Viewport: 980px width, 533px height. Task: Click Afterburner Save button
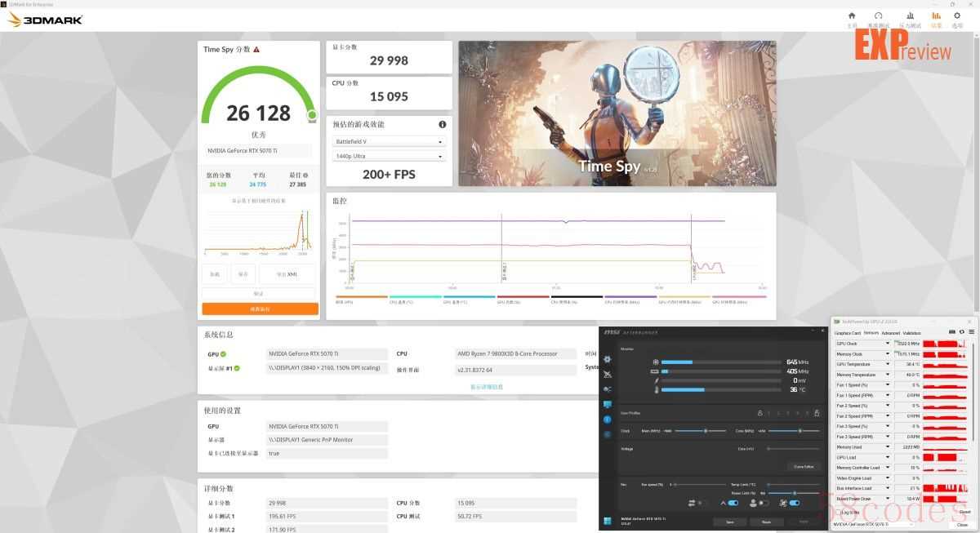(x=730, y=522)
